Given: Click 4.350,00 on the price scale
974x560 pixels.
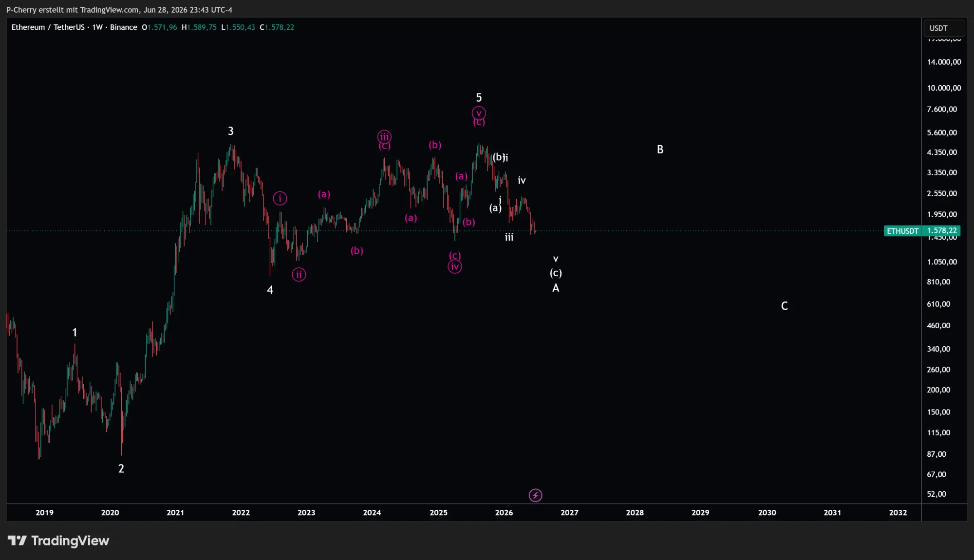Looking at the screenshot, I should (x=942, y=152).
